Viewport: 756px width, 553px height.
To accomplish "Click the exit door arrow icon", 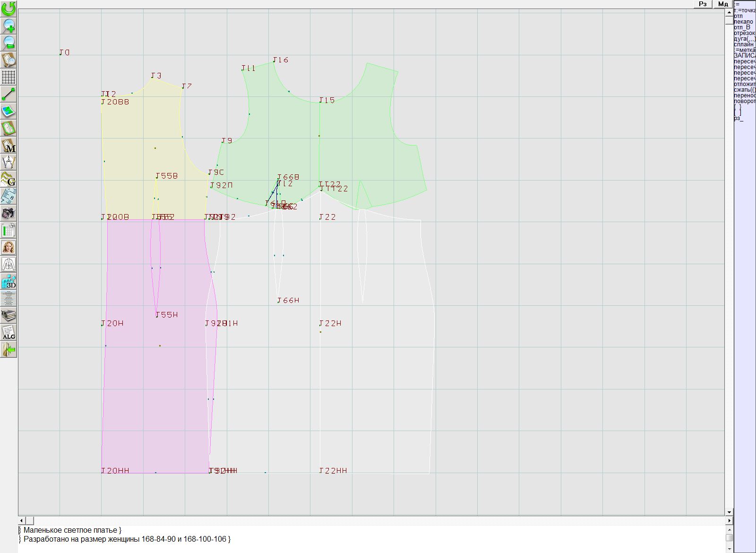I will click(x=9, y=350).
